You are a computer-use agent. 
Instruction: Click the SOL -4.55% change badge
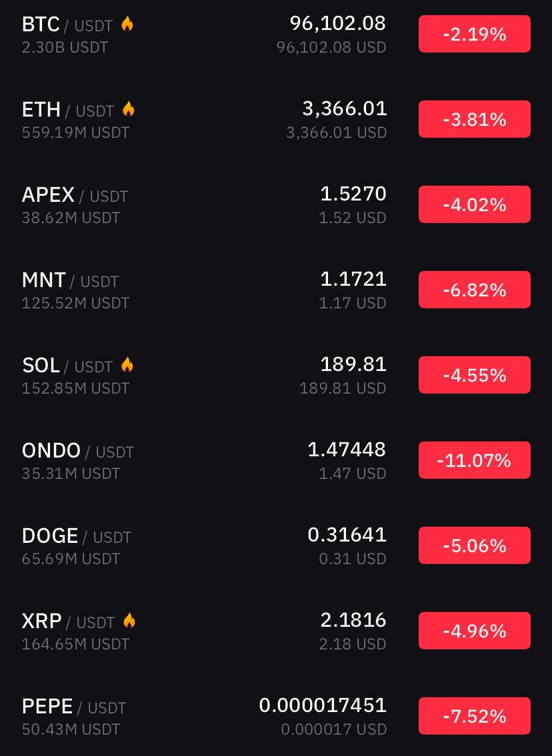474,375
